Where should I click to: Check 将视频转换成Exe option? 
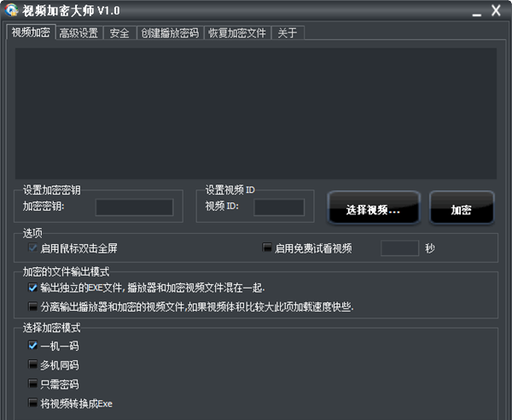click(32, 403)
